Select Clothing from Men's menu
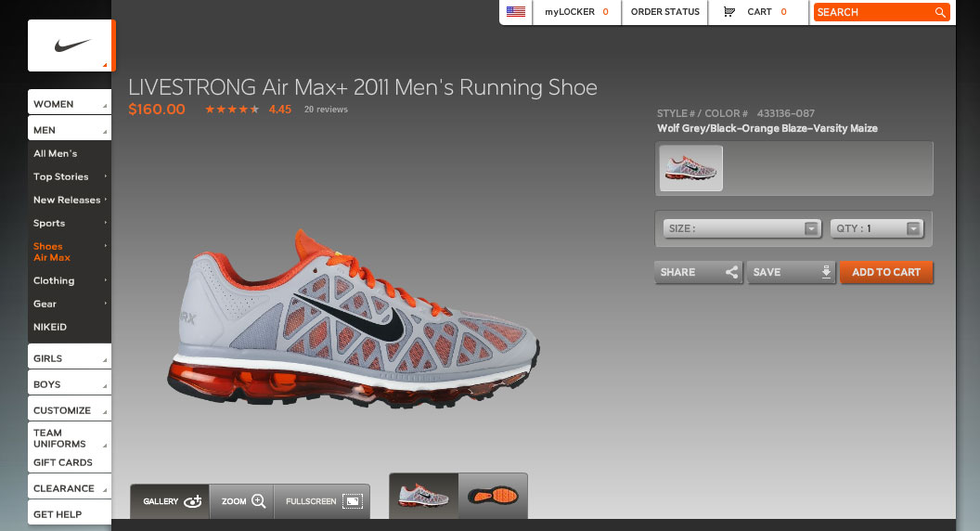 (54, 280)
